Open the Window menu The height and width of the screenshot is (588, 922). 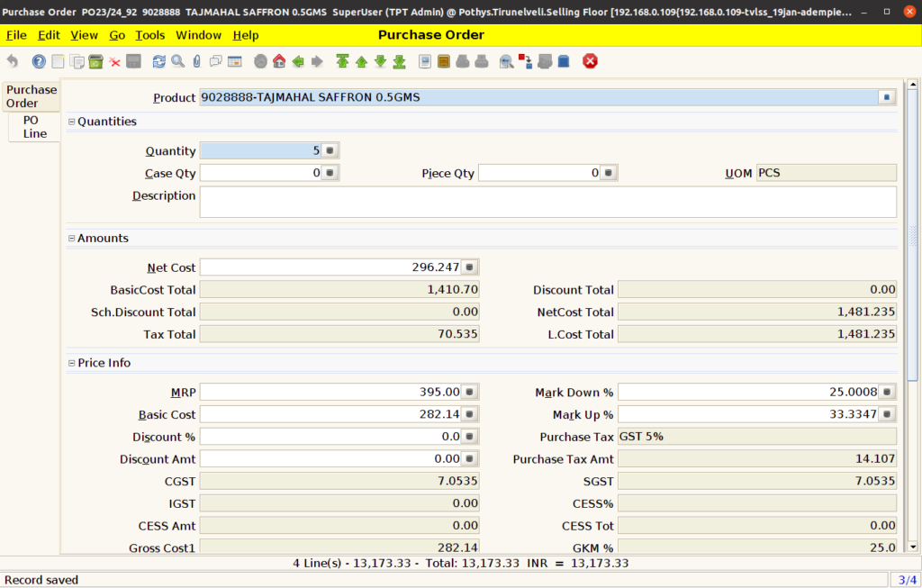[x=199, y=35]
